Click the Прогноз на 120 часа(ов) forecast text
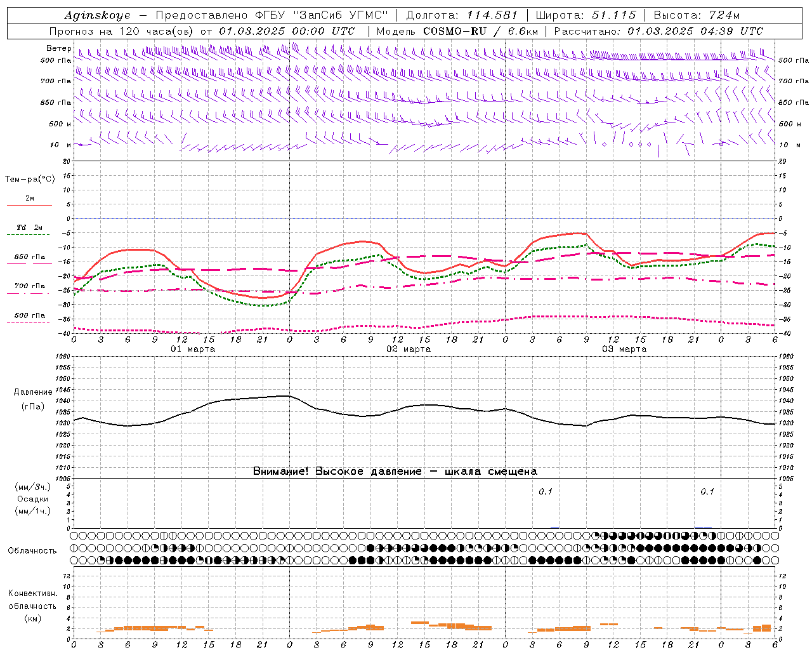The width and height of the screenshot is (812, 650). tap(122, 31)
